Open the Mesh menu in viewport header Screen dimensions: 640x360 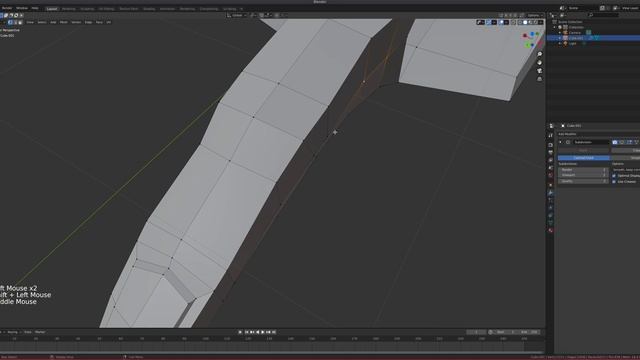pos(64,22)
